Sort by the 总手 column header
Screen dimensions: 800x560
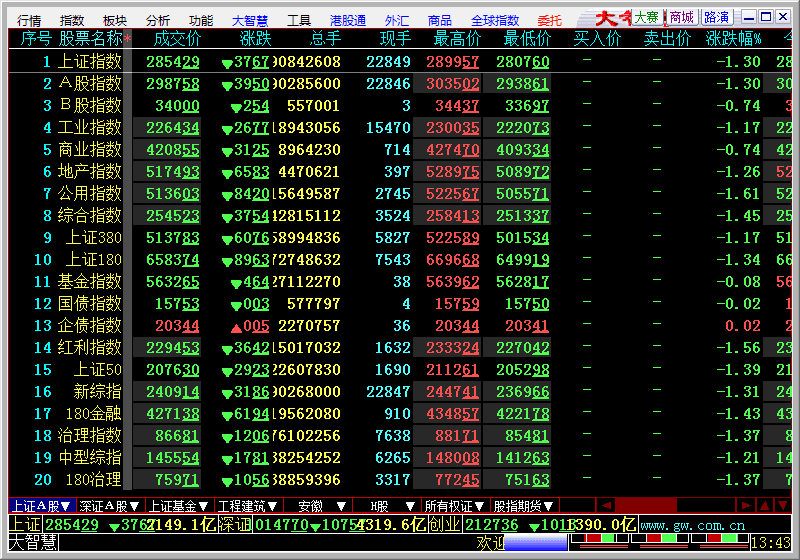325,38
